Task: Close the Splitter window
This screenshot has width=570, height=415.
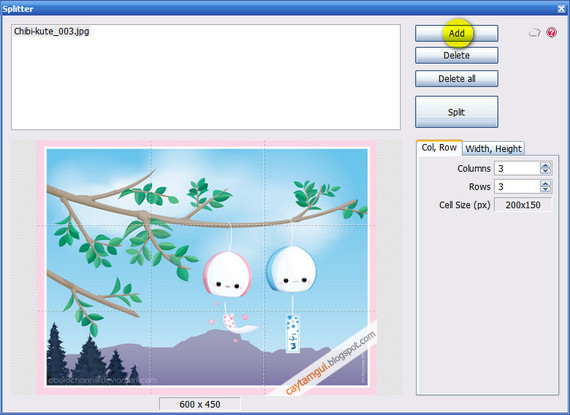Action: click(562, 9)
